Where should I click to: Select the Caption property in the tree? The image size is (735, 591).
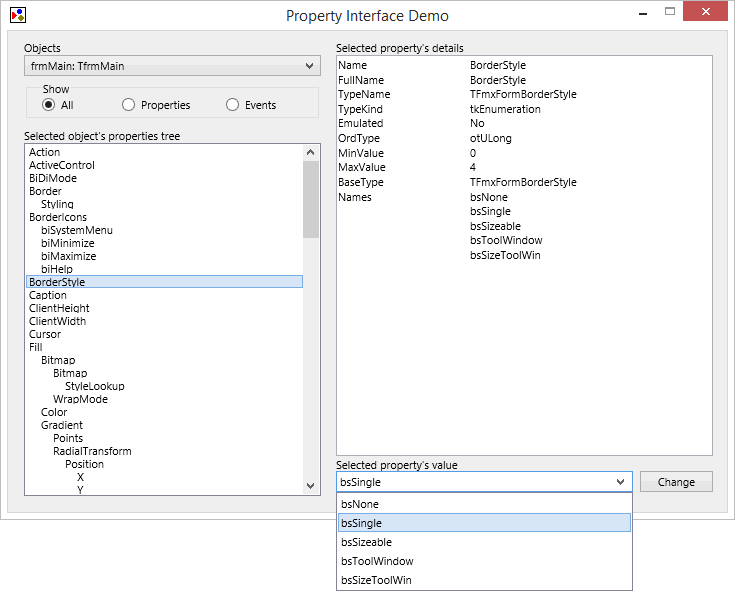(x=48, y=295)
